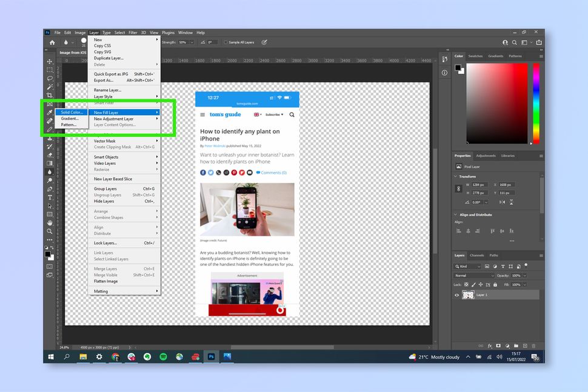This screenshot has height=392, width=588.
Task: Open the Search icon at top right
Action: point(515,42)
